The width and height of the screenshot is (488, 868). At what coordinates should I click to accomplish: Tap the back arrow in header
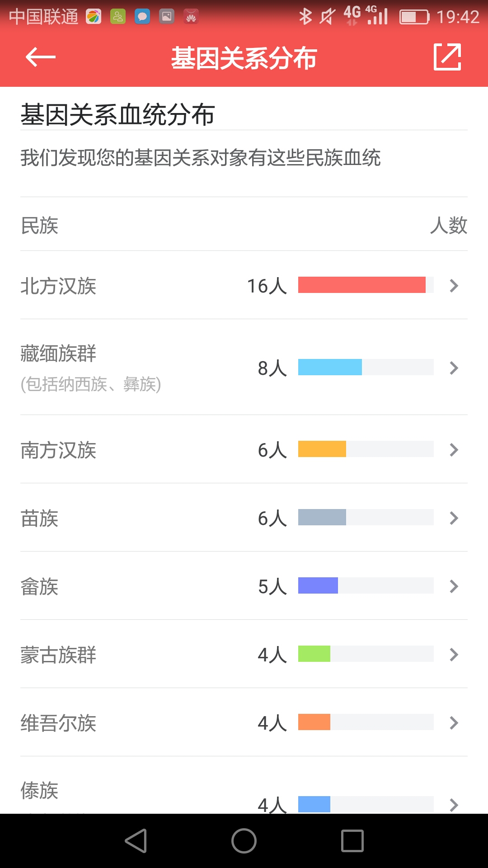41,57
